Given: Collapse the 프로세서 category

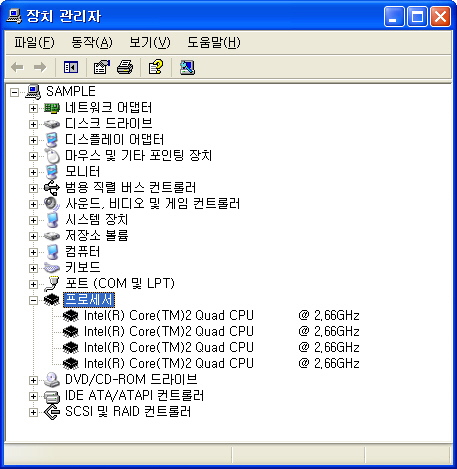Looking at the screenshot, I should 33,300.
